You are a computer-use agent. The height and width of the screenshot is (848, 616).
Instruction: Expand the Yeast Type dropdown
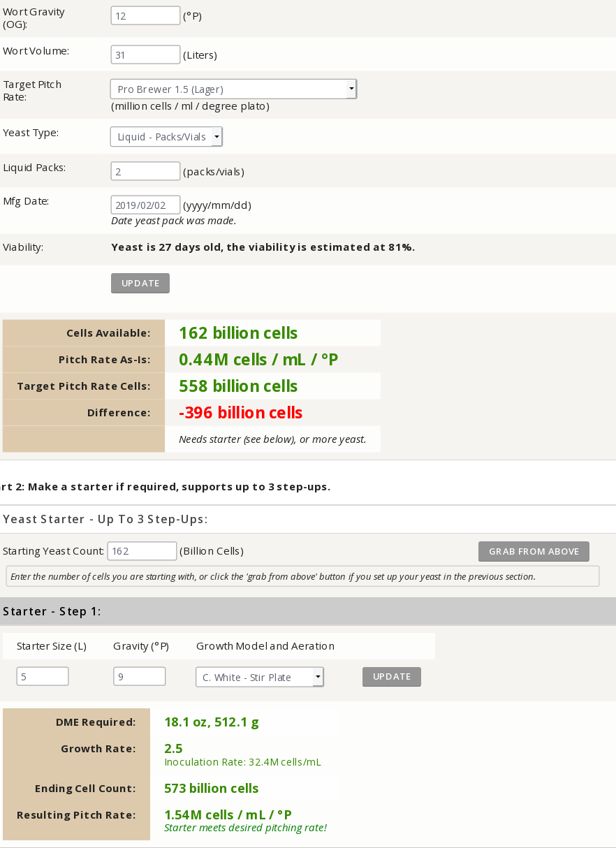[166, 137]
